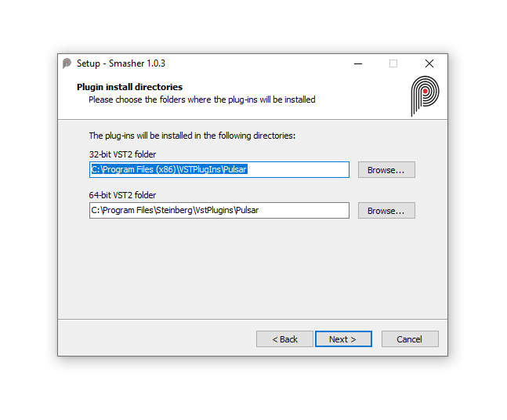The image size is (507, 420).
Task: Click the greyed-out maximize button
Action: pos(393,63)
